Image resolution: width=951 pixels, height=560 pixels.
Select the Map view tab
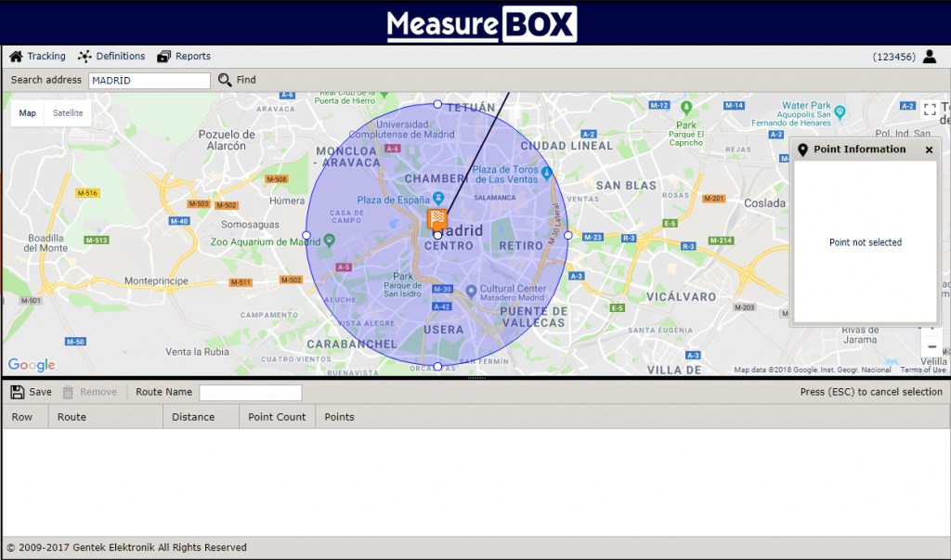(28, 113)
